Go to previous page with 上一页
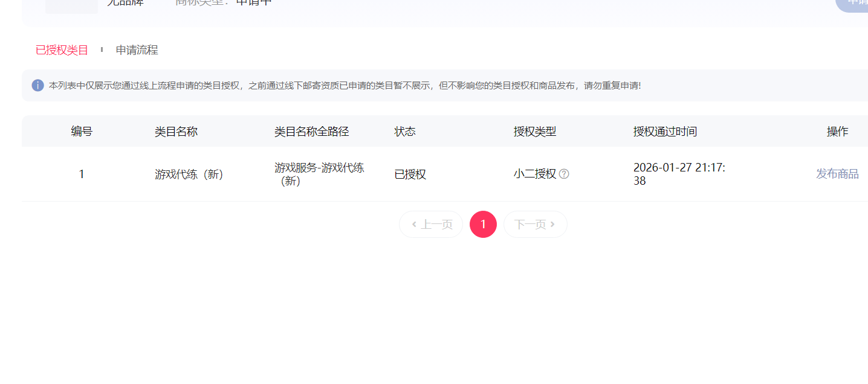Screen dimensions: 868x384 pos(431,224)
